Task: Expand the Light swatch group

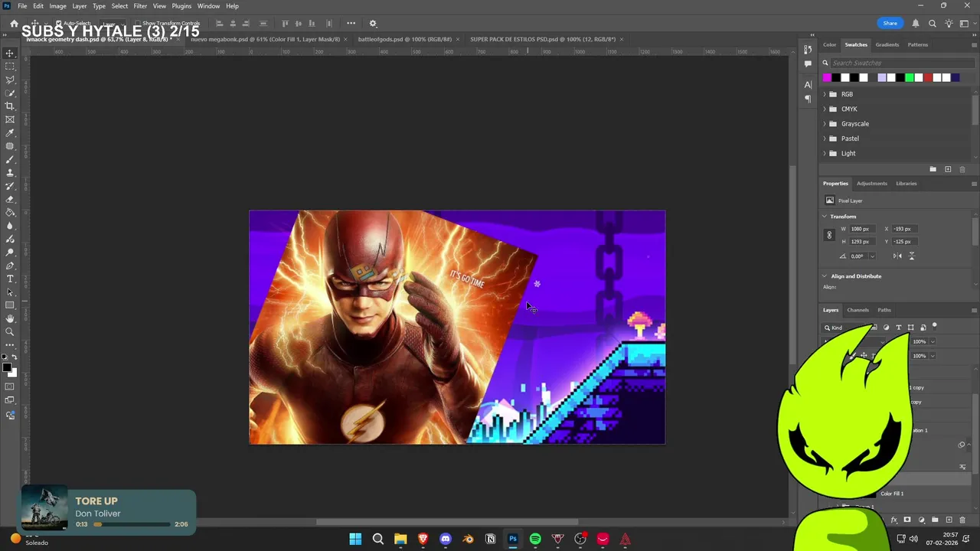Action: [825, 153]
